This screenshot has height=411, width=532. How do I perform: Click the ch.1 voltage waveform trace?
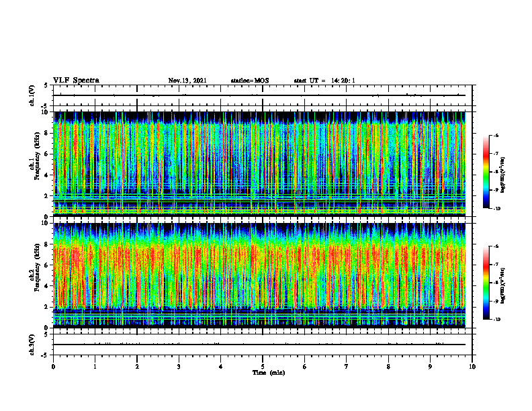[x=259, y=95]
